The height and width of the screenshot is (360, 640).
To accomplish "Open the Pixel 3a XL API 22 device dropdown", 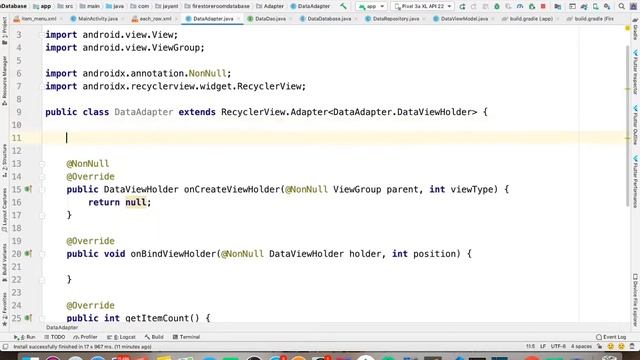I will click(x=423, y=7).
